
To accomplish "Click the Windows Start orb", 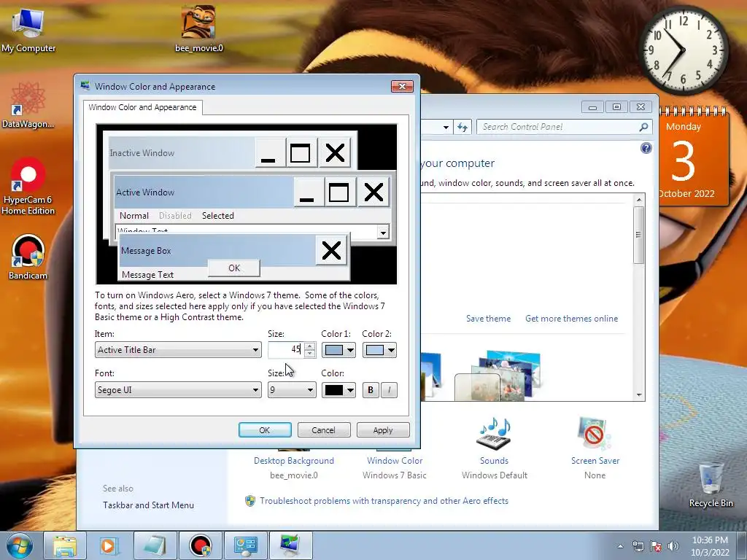I will [x=20, y=545].
